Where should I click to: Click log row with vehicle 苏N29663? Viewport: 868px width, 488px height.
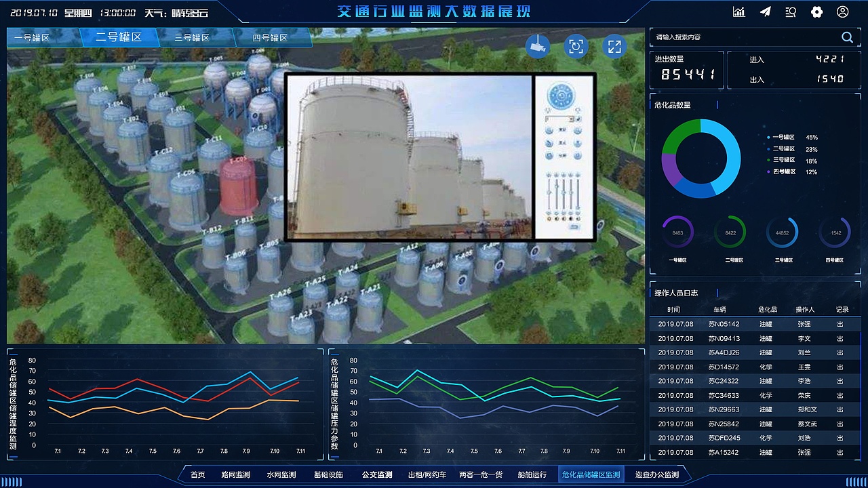click(755, 409)
